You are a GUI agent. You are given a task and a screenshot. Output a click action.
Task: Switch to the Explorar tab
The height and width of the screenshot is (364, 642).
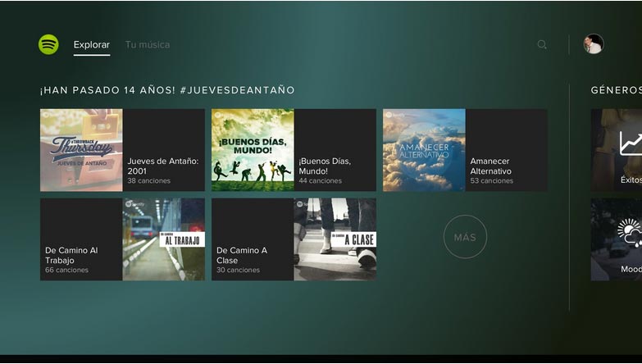[x=91, y=44]
